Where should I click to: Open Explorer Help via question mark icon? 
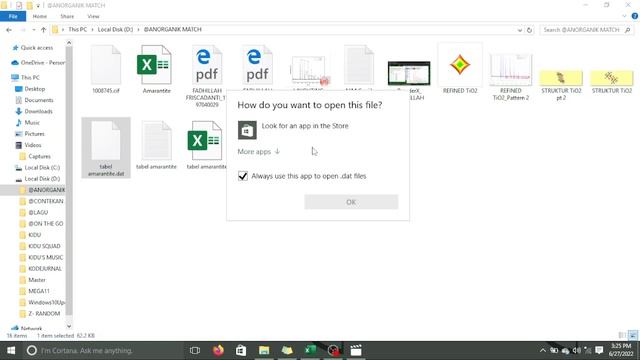pyautogui.click(x=635, y=16)
